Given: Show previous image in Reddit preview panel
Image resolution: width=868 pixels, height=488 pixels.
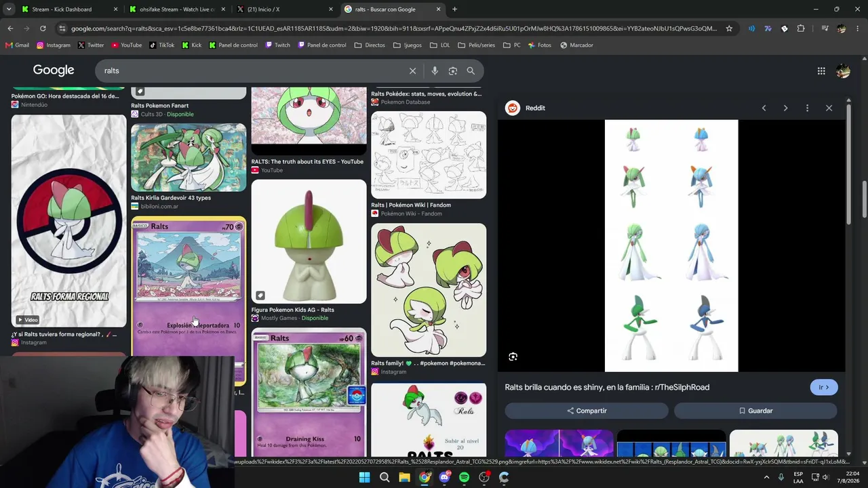Looking at the screenshot, I should pyautogui.click(x=764, y=108).
